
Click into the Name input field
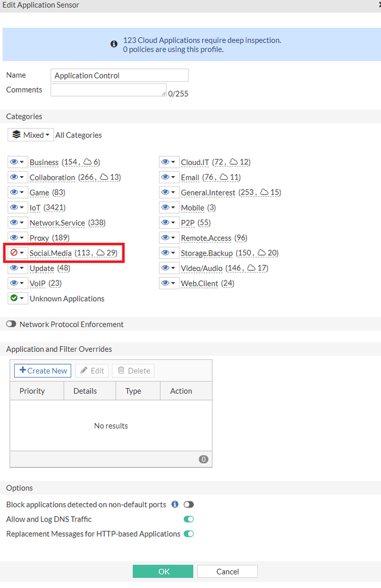(x=120, y=75)
